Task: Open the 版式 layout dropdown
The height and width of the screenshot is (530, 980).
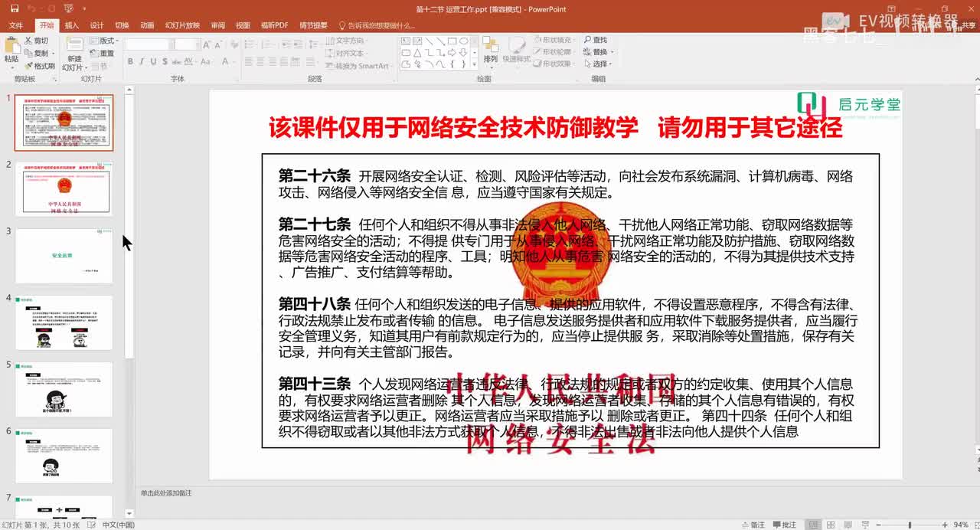Action: pos(105,41)
